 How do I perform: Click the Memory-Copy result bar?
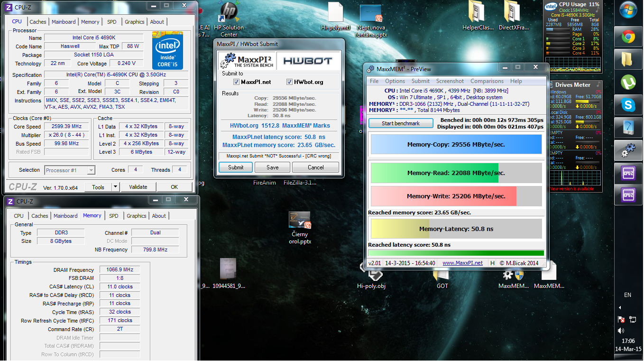coord(456,145)
